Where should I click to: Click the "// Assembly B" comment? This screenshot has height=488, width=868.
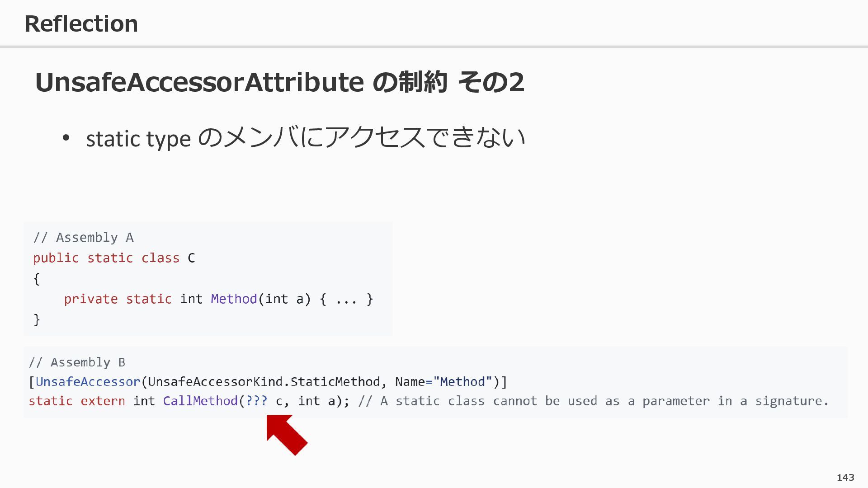point(77,362)
